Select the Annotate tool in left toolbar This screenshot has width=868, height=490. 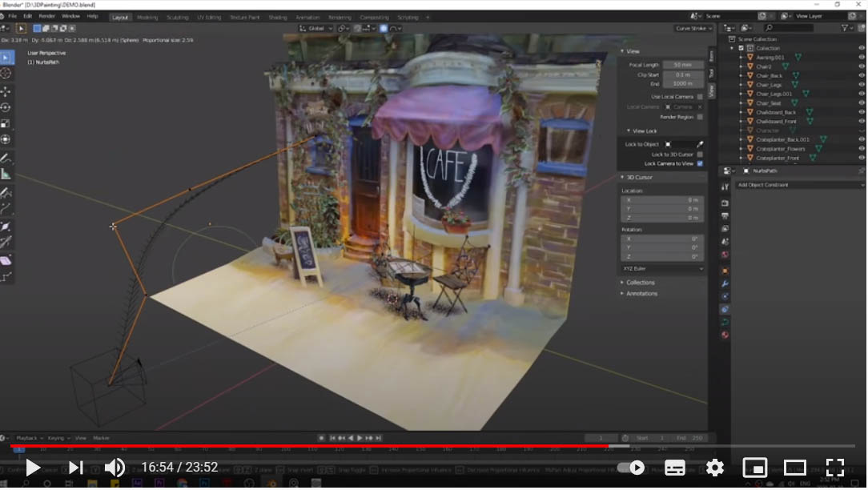click(x=6, y=159)
